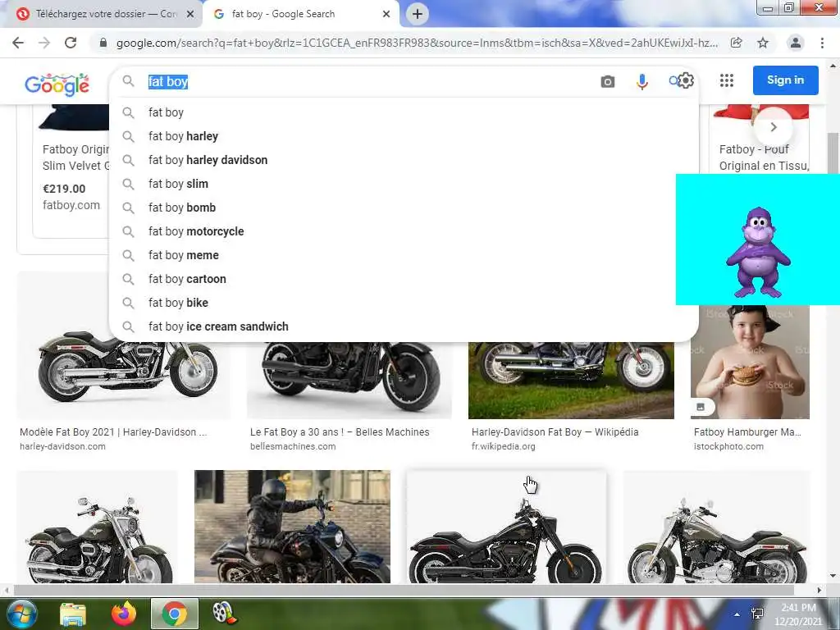Image resolution: width=840 pixels, height=630 pixels.
Task: Reload the current page
Action: (71, 43)
